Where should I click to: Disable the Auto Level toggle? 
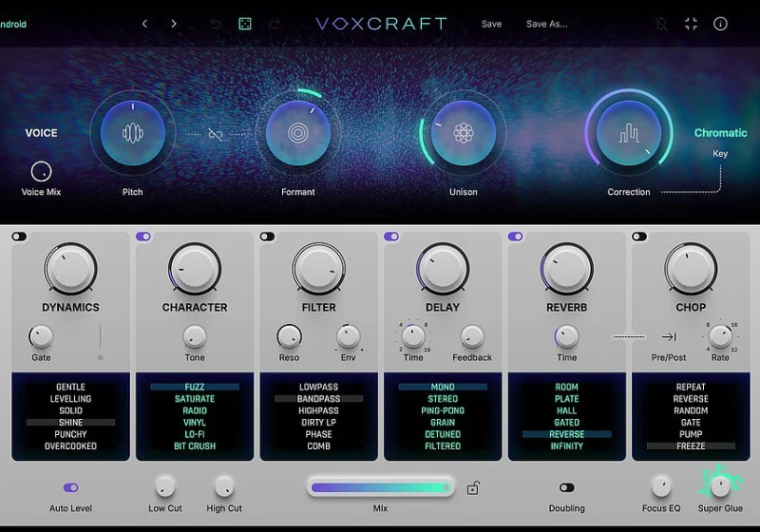point(71,487)
